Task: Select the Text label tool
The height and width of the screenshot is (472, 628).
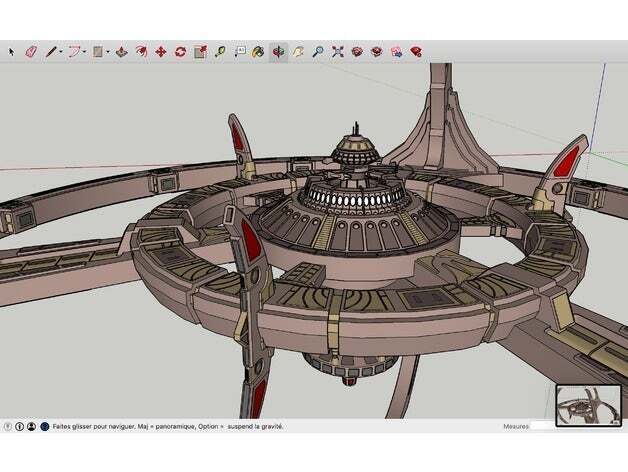Action: coord(240,52)
